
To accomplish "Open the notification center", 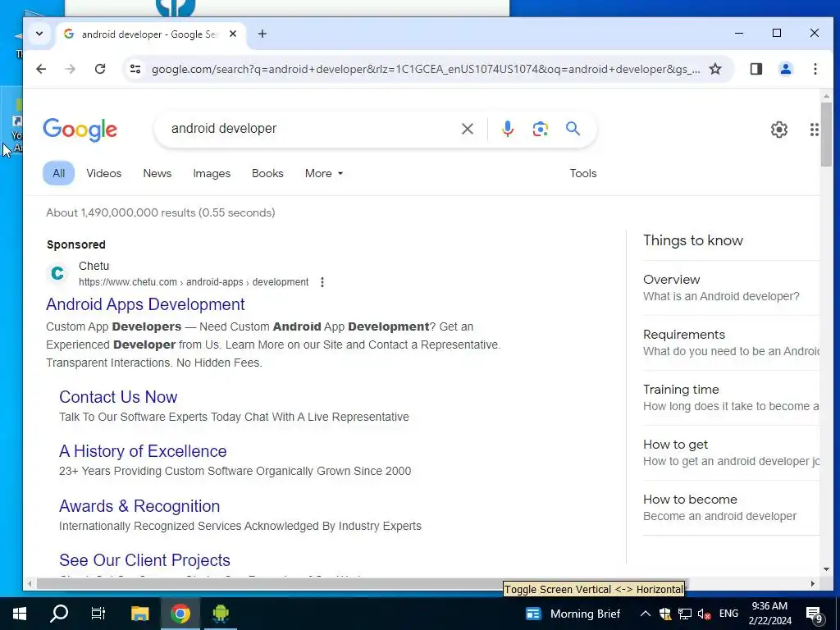I will coord(815,614).
